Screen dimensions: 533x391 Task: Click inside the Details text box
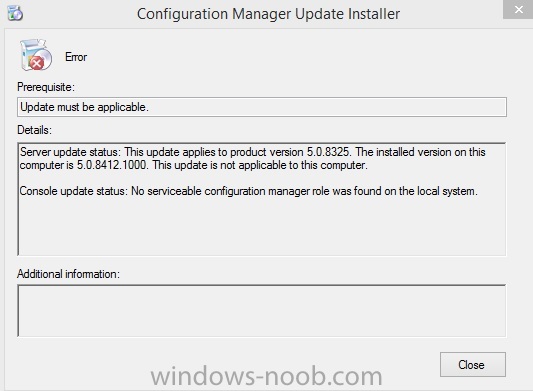[x=262, y=199]
